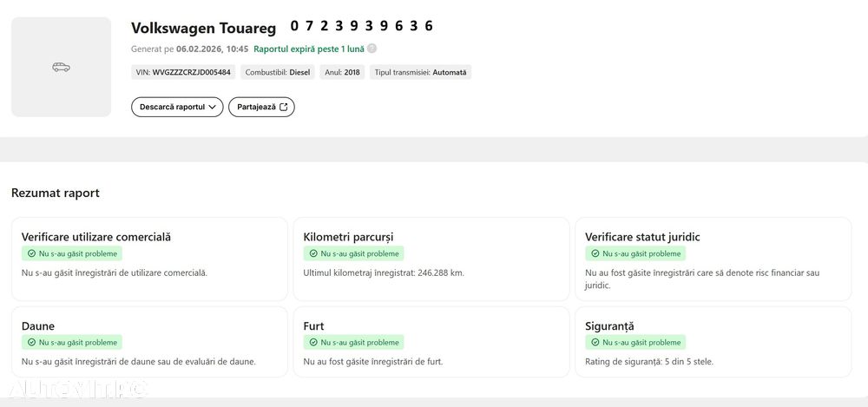This screenshot has height=407, width=868.
Task: Click the Raportul expiră peste 1 lună text
Action: (309, 49)
